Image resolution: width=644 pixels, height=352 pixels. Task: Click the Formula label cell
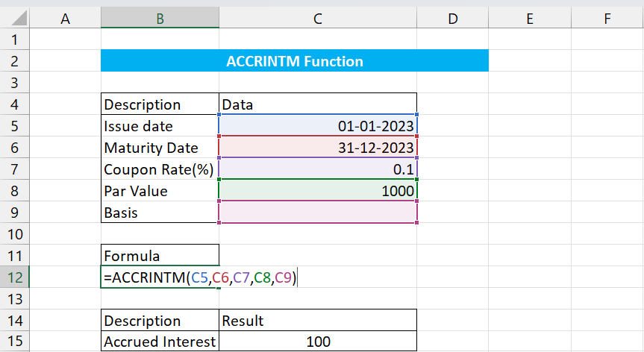click(160, 256)
